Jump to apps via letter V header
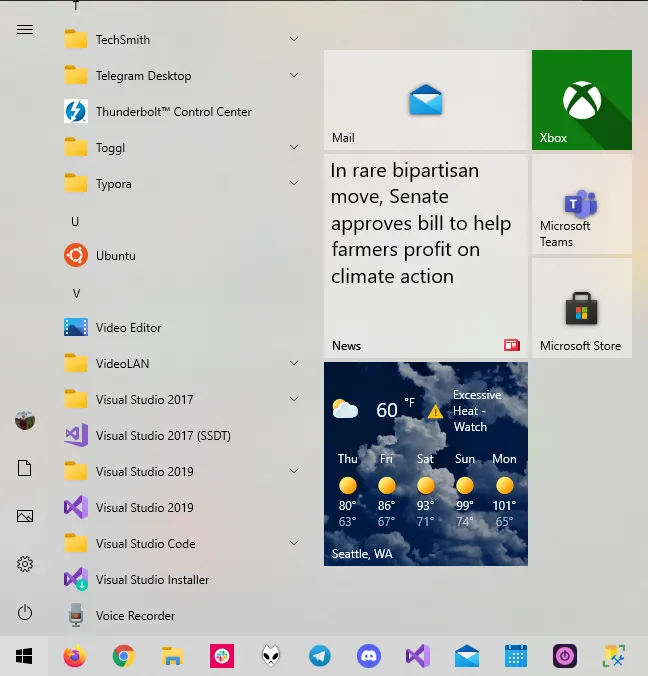 76,293
